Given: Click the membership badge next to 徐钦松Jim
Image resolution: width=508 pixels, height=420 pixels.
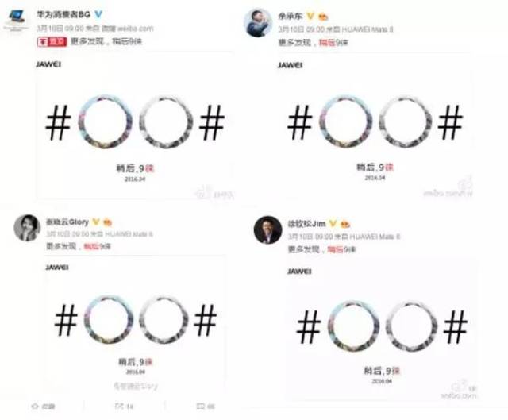Looking at the screenshot, I should (x=345, y=224).
